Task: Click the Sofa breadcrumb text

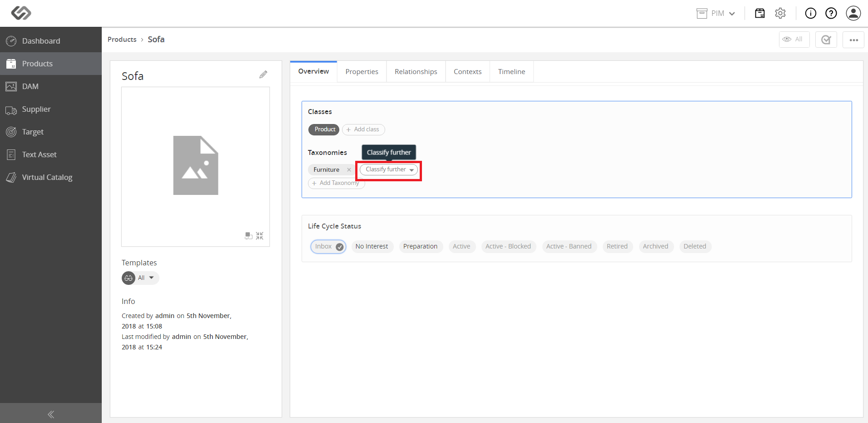Action: click(156, 40)
